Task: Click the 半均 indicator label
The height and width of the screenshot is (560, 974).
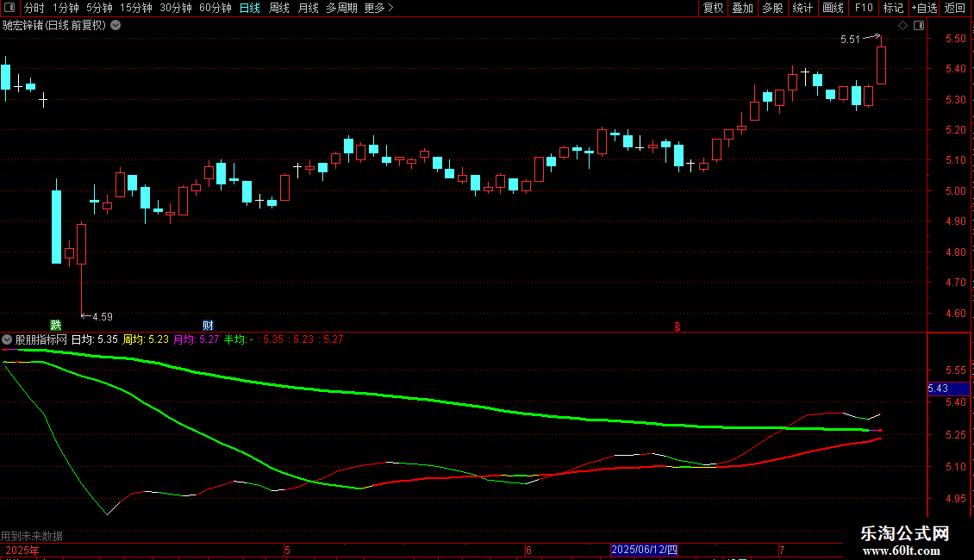Action: tap(234, 339)
